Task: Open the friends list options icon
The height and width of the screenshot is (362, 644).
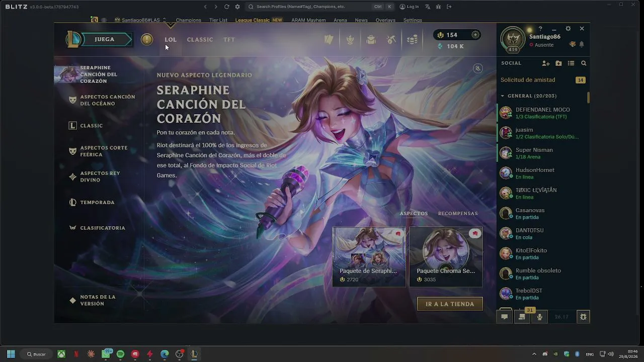Action: (571, 63)
